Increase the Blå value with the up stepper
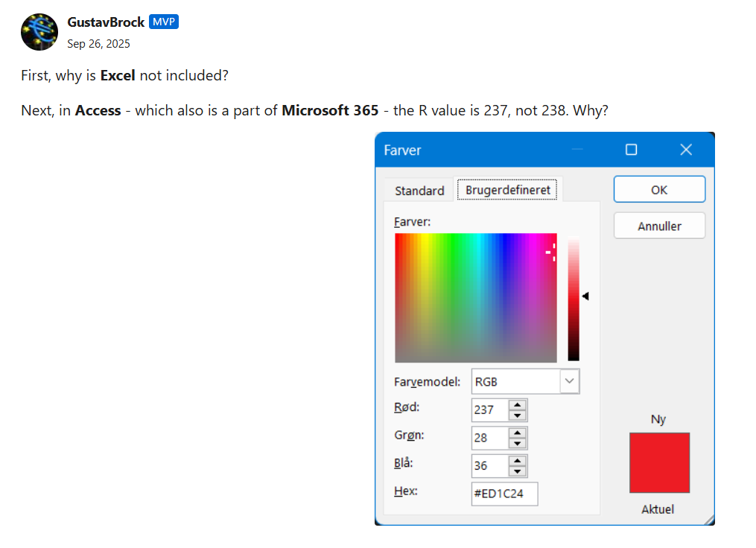756x548 pixels. (518, 461)
